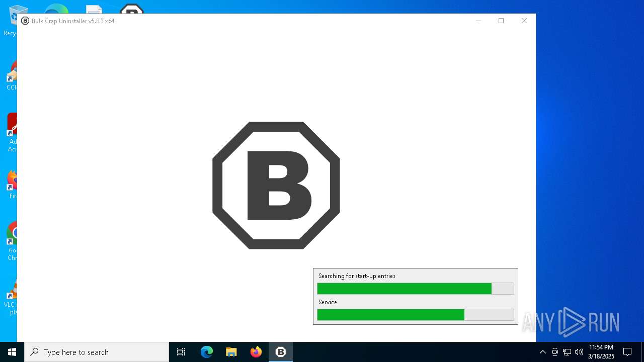Click the start-up entries search progress bar
644x362 pixels.
[x=416, y=289]
